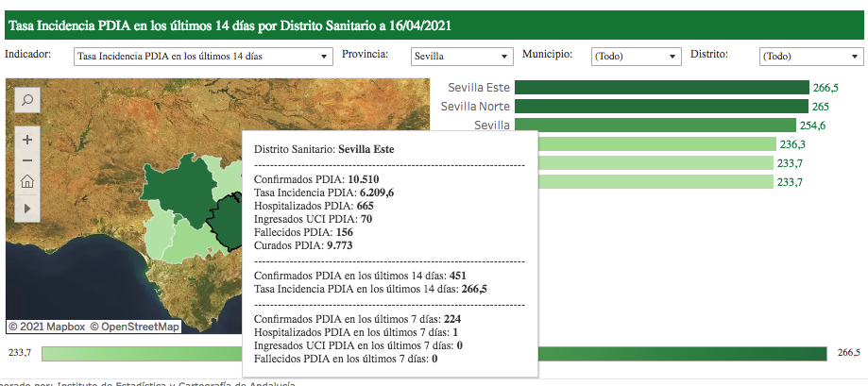
Task: Select the Sevilla Norte bar
Action: (660, 107)
